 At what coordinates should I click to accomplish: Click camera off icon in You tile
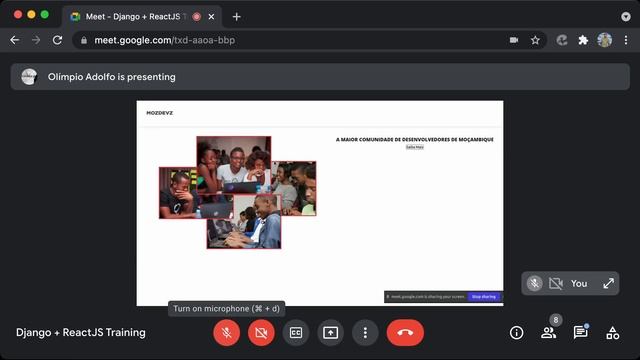click(x=556, y=283)
